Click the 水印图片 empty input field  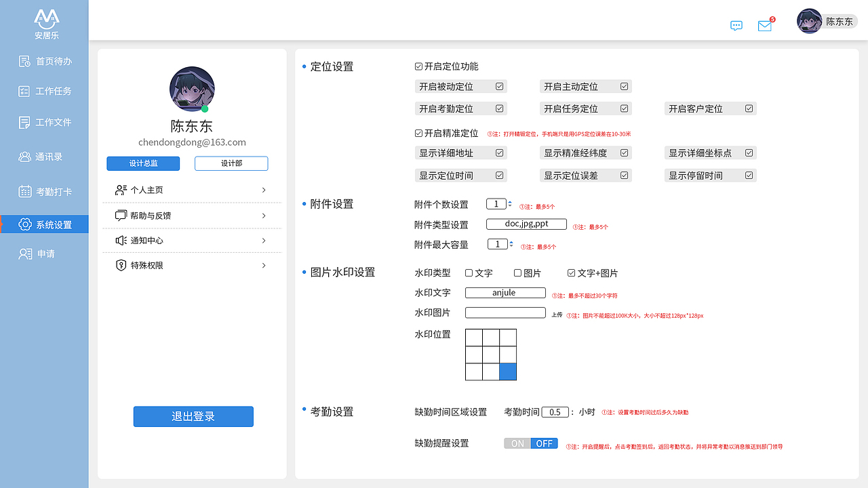click(505, 312)
